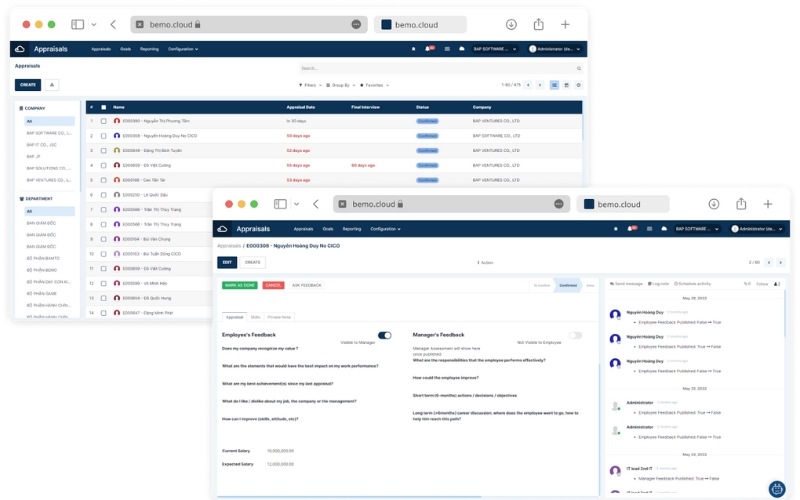This screenshot has width=800, height=500.
Task: Open the Reporting menu in the front window
Action: 352,229
